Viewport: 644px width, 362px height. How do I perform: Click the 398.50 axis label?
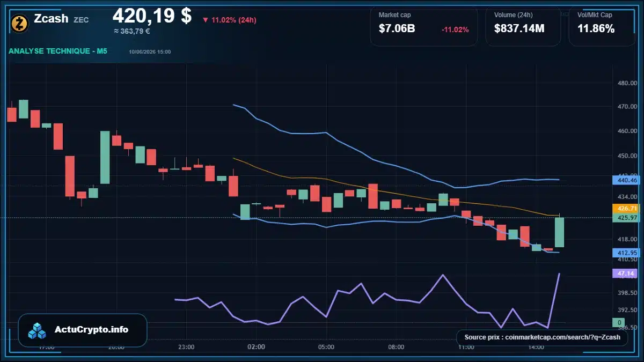pos(627,293)
